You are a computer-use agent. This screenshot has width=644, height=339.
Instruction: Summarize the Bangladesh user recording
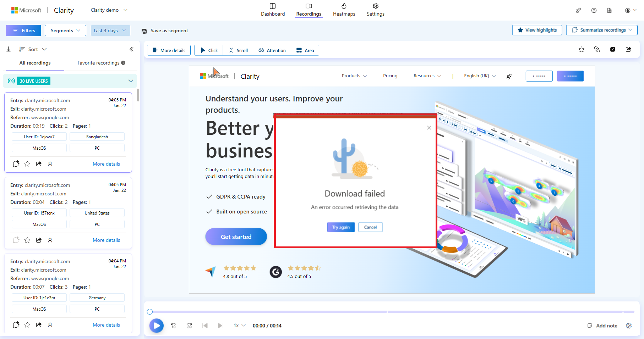[16, 164]
